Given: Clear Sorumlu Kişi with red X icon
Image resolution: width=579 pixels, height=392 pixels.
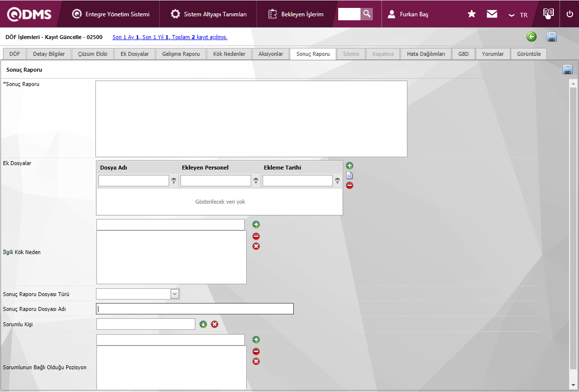Looking at the screenshot, I should 215,324.
